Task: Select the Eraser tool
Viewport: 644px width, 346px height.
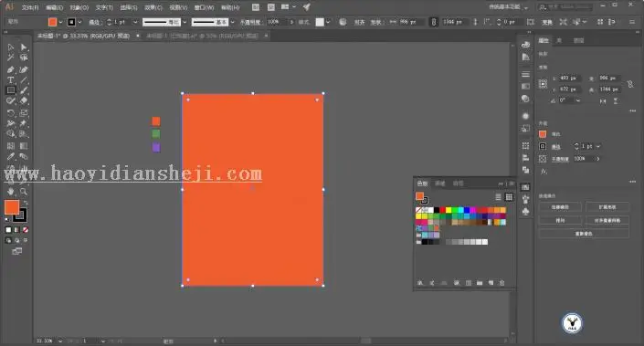Action: coord(24,100)
